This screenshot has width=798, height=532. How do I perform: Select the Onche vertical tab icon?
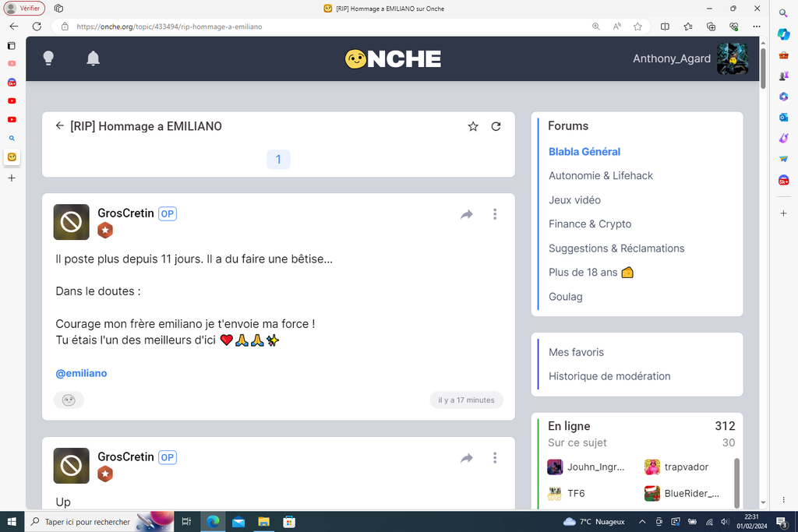coord(12,157)
